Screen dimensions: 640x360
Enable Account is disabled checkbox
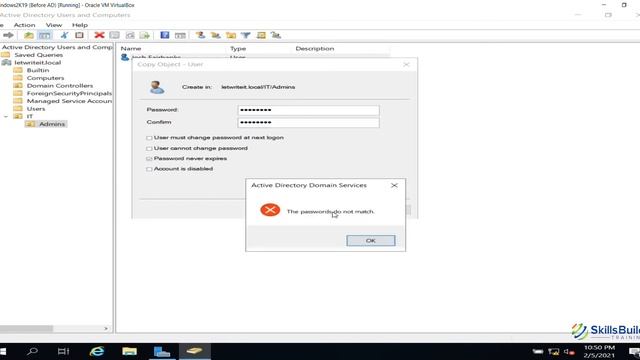(149, 169)
